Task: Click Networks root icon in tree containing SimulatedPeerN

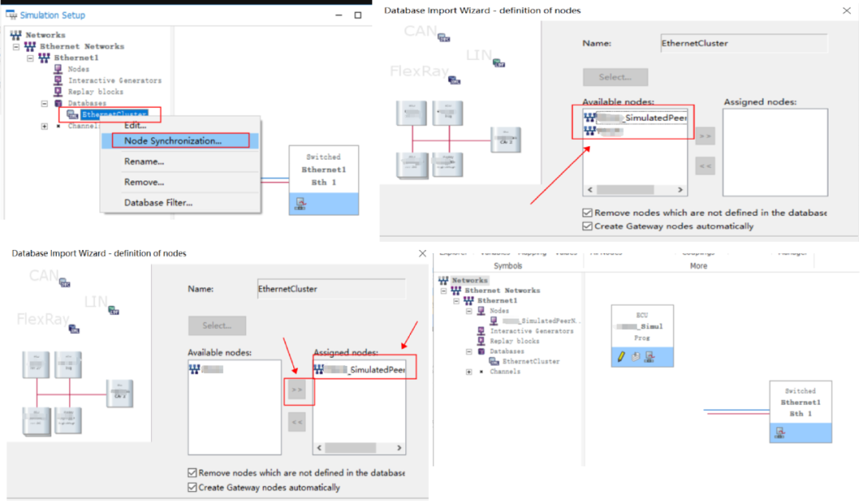Action: (x=443, y=280)
